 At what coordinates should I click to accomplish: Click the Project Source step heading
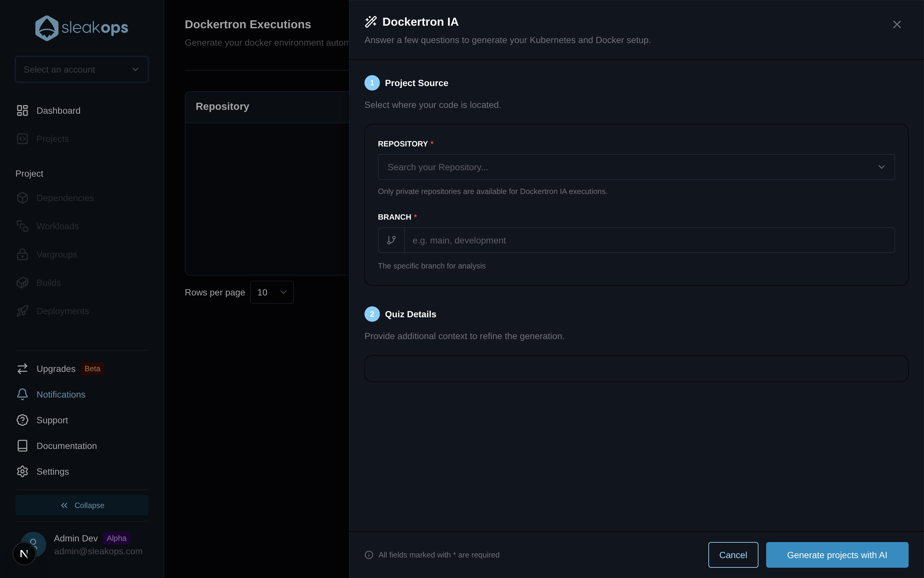416,83
